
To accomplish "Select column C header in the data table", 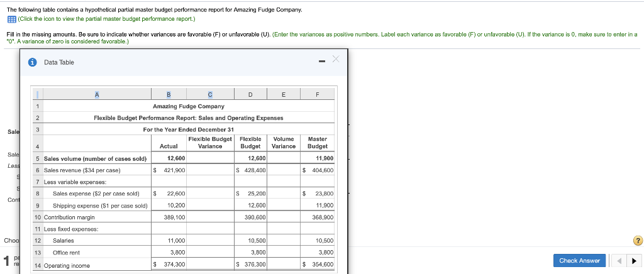I will pos(210,94).
